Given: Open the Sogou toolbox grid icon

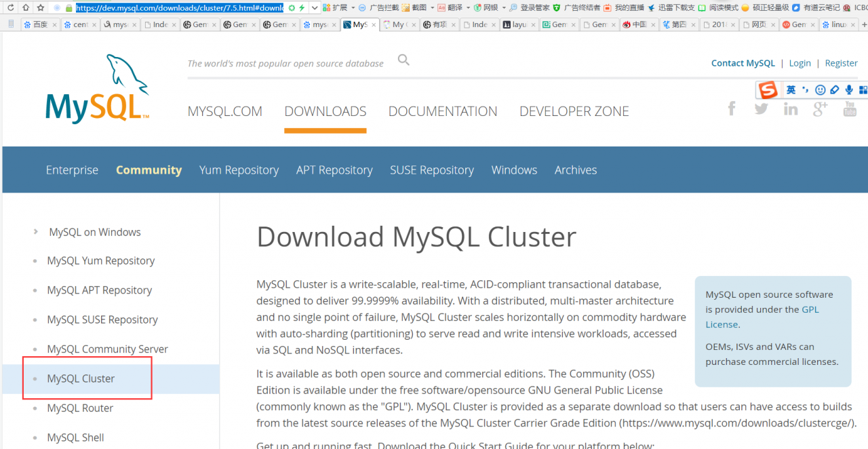Looking at the screenshot, I should pyautogui.click(x=863, y=89).
